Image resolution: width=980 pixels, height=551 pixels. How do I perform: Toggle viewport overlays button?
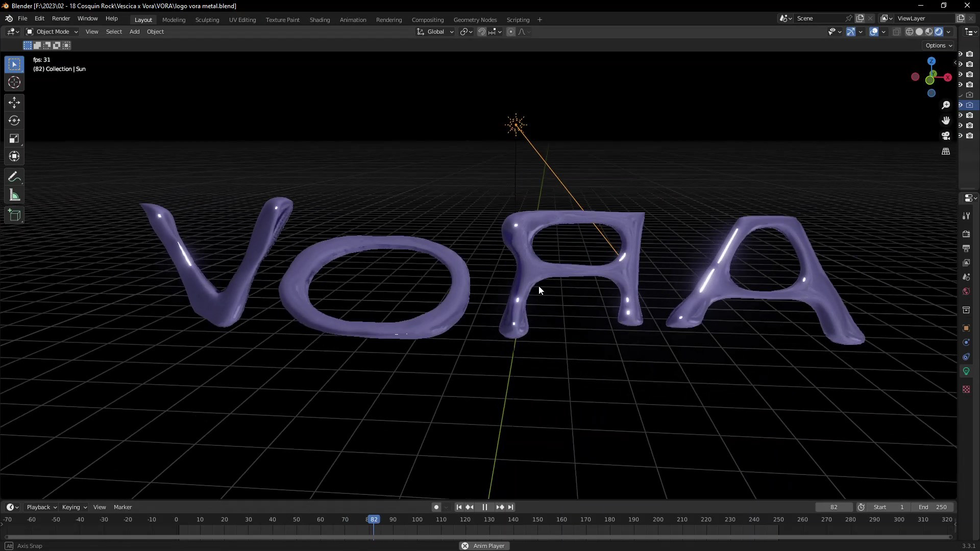tap(874, 32)
